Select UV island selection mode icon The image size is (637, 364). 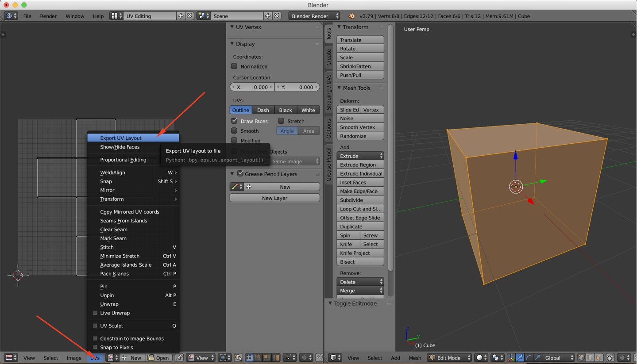tap(276, 357)
